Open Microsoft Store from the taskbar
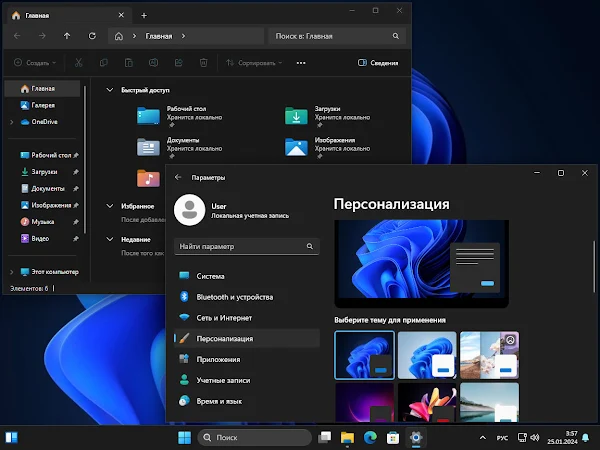 393,437
